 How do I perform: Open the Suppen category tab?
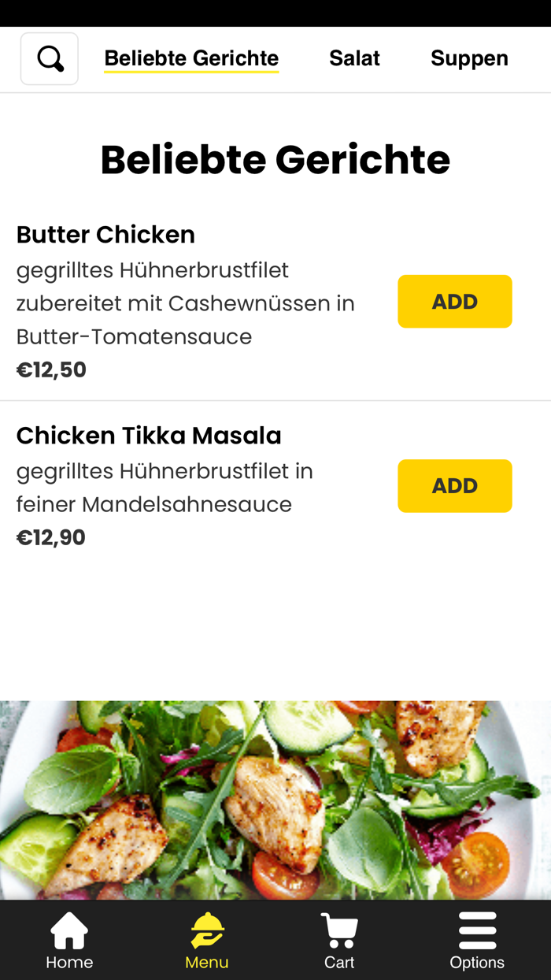click(469, 58)
